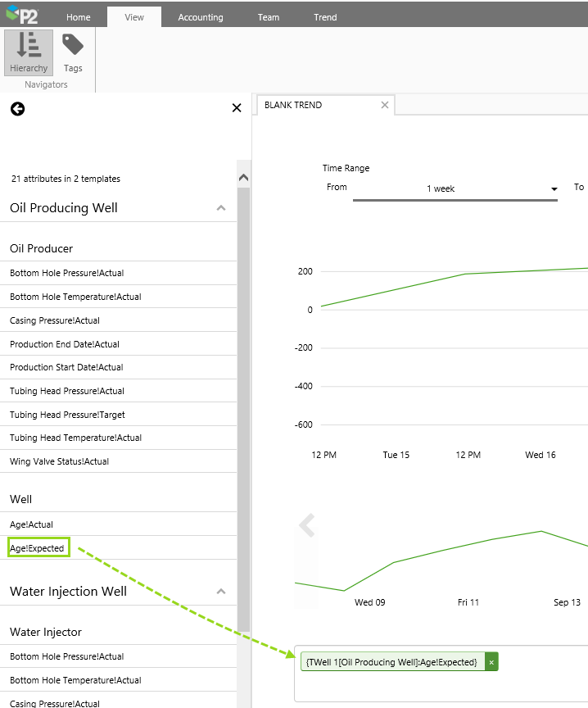
Task: Open the Tags navigator
Action: click(73, 52)
